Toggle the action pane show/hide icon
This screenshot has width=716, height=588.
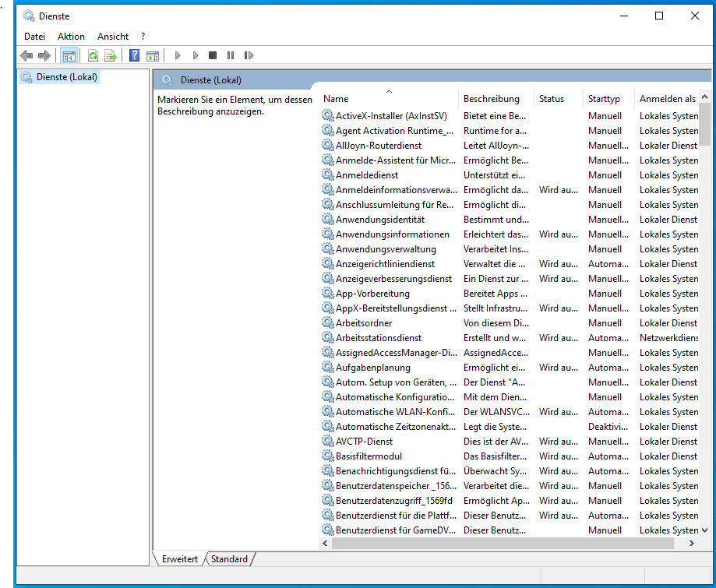[153, 55]
